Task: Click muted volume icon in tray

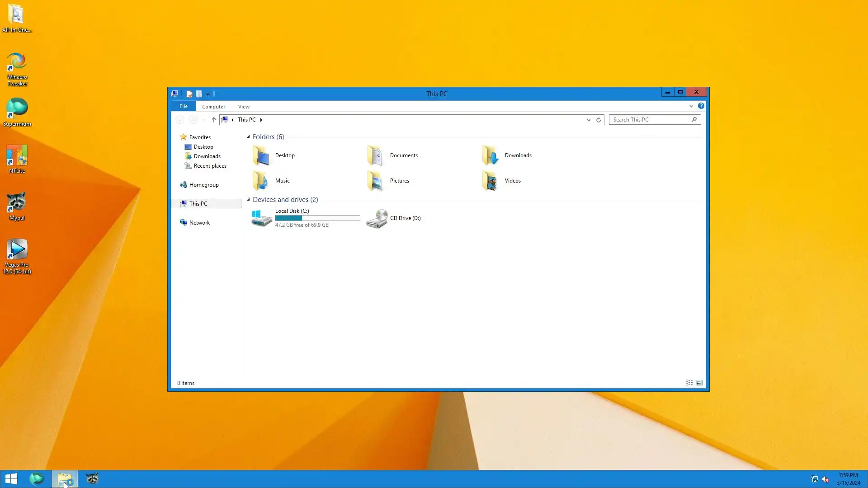Action: (x=826, y=479)
